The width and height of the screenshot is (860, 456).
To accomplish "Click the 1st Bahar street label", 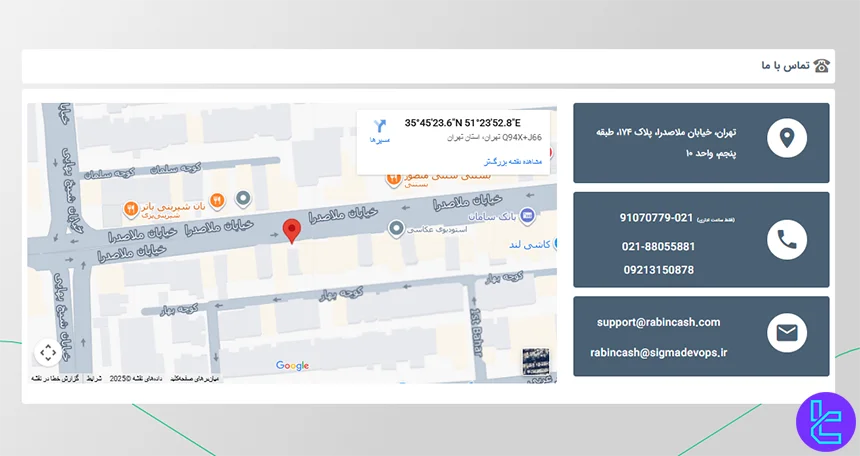I will (x=476, y=333).
